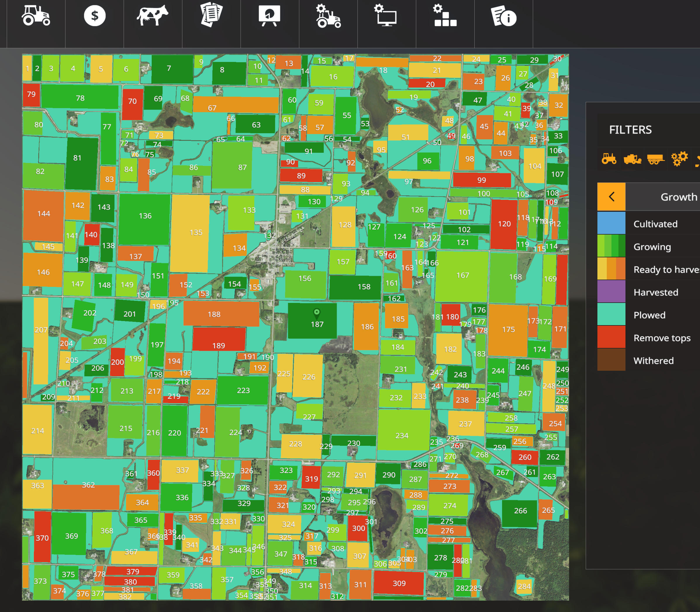Screen dimensions: 700x612
Task: Open the info help document tab
Action: coord(503,16)
